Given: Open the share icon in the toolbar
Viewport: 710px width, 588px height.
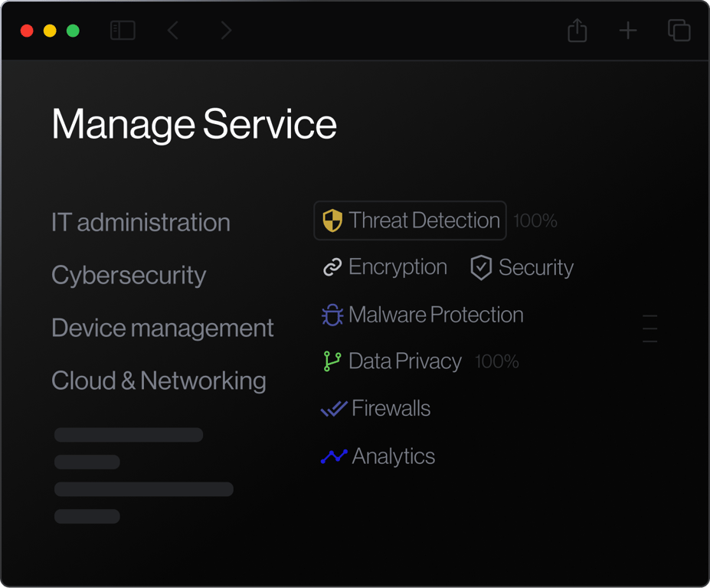Looking at the screenshot, I should click(577, 31).
